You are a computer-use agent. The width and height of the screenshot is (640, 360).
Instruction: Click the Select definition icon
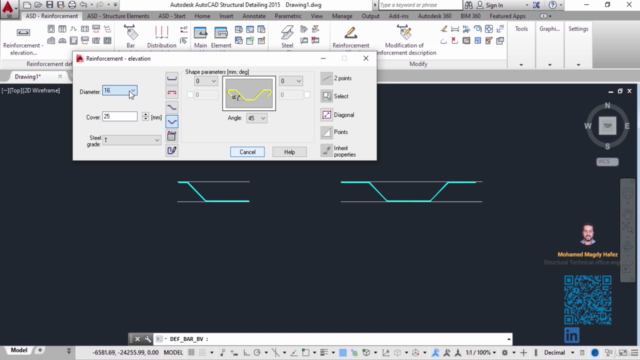point(327,96)
